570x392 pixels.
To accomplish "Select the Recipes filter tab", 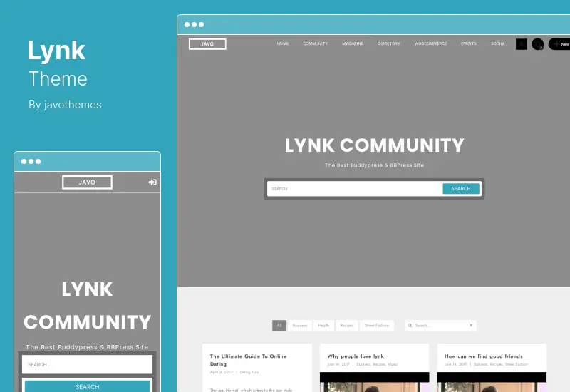I will pyautogui.click(x=347, y=326).
